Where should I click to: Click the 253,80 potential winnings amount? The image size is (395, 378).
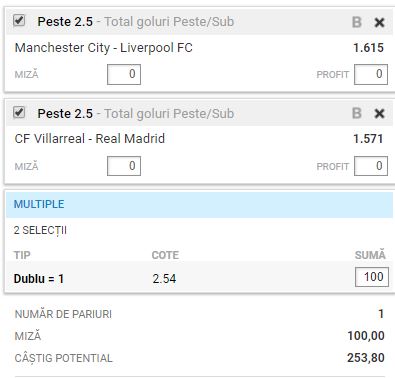pyautogui.click(x=366, y=358)
